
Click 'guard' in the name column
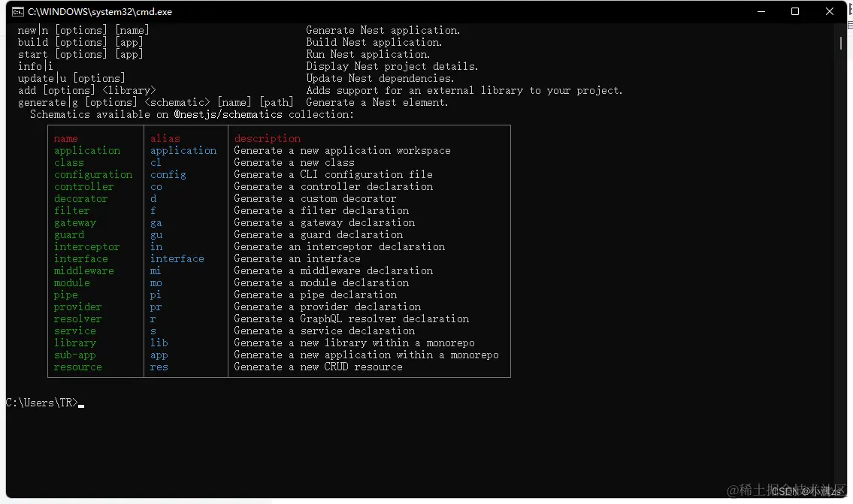(69, 235)
